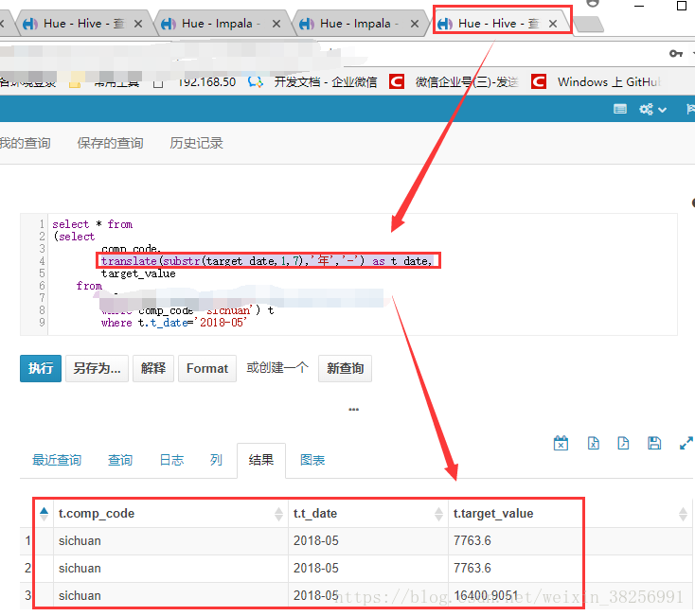The height and width of the screenshot is (616, 695).
Task: Expand results to full screen icon
Action: [x=686, y=443]
